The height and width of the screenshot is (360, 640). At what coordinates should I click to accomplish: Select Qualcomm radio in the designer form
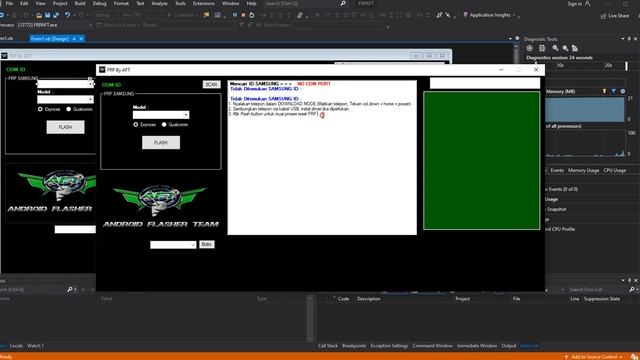[69, 109]
